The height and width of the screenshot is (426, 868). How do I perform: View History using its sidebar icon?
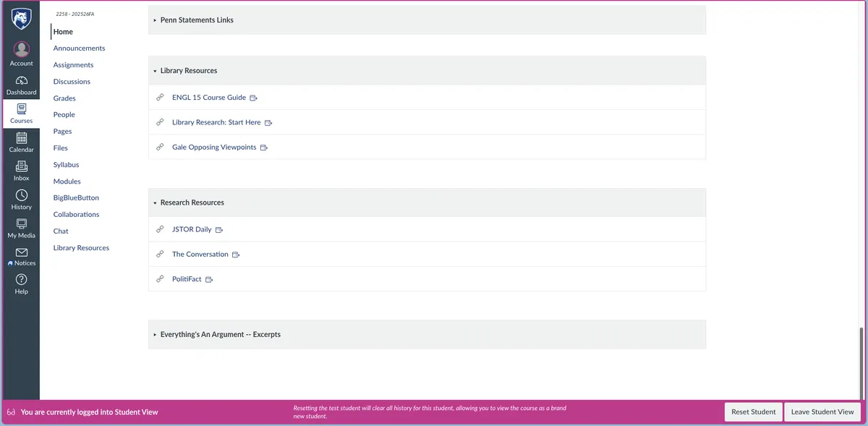pos(21,196)
